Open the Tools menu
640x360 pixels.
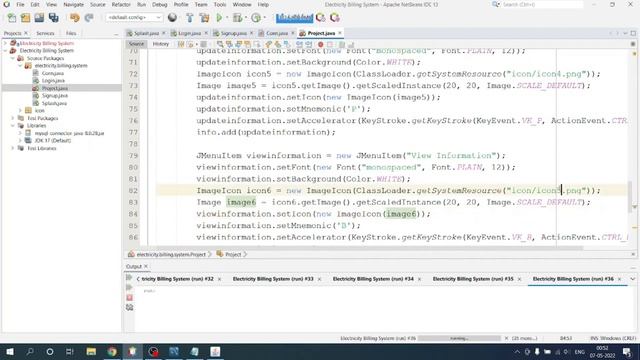[220, 4]
